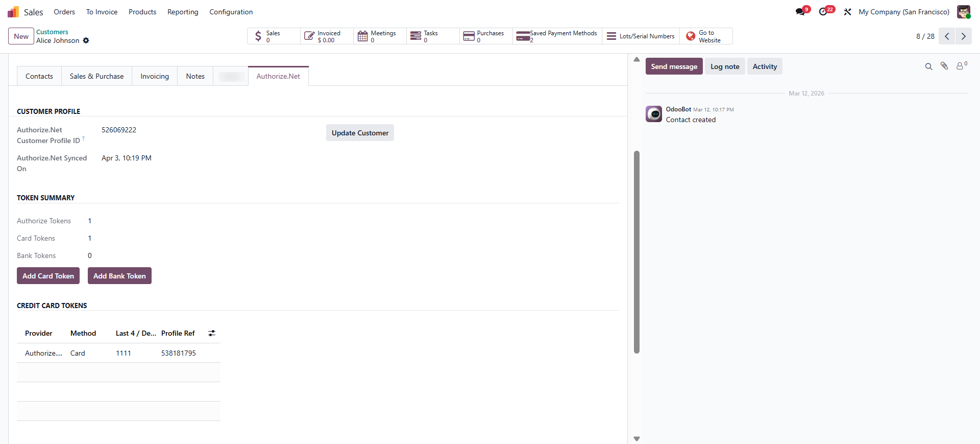Click the OdooBot author name
The height and width of the screenshot is (444, 980).
pyautogui.click(x=678, y=109)
